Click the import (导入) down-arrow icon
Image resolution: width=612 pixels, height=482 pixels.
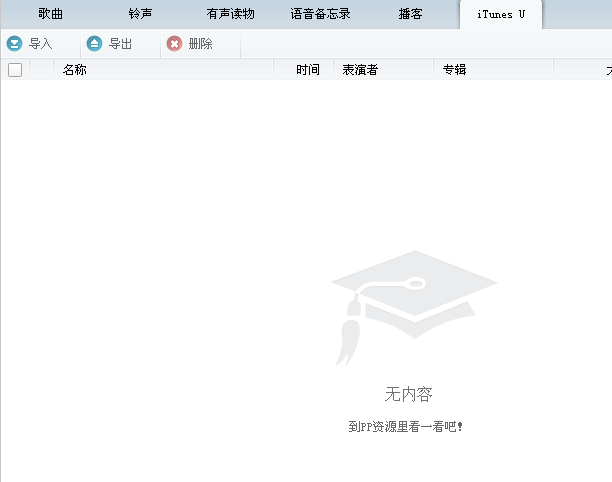[x=14, y=44]
